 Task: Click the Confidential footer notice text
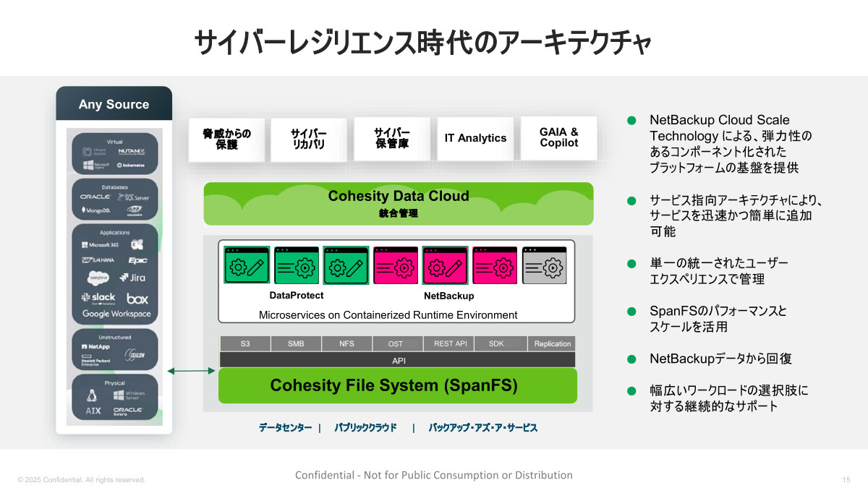coord(434,475)
